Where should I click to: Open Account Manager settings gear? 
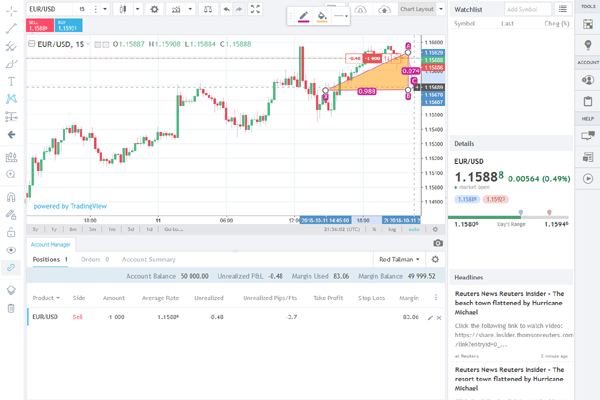435,260
